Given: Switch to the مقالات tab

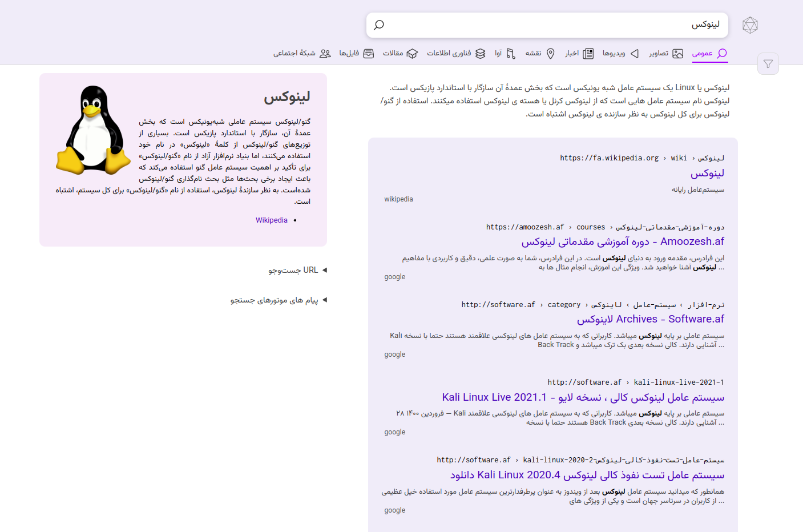Looking at the screenshot, I should point(400,53).
